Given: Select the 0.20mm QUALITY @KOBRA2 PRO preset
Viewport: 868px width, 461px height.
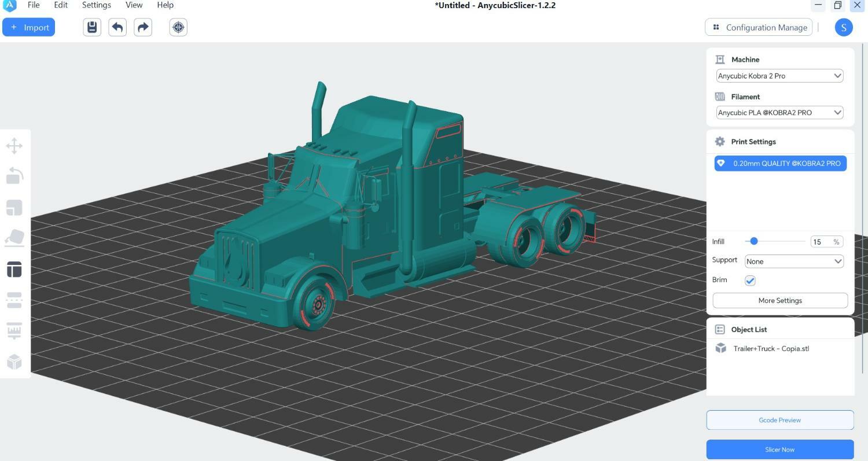Looking at the screenshot, I should tap(780, 164).
